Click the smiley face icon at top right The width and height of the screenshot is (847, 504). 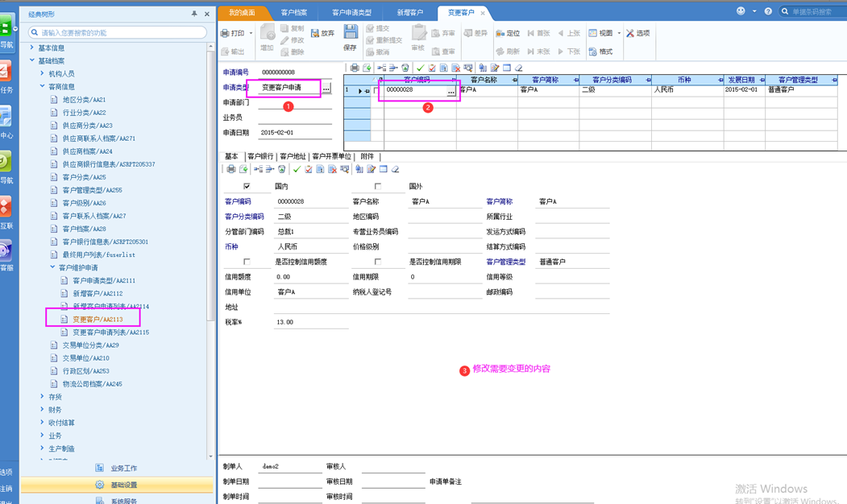[x=741, y=10]
